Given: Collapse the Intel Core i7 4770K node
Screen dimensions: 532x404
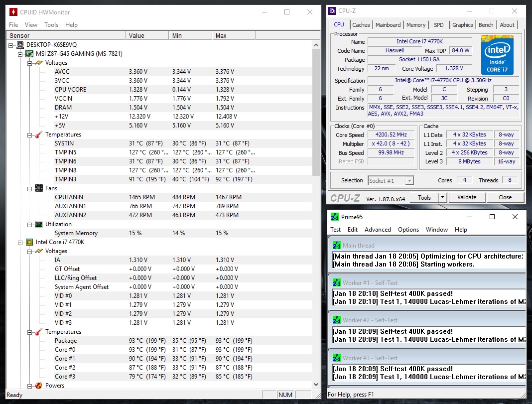Looking at the screenshot, I should tap(20, 243).
